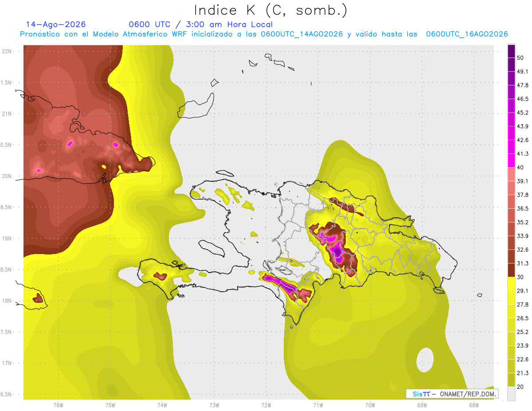
Task: Click the date label "14-Ago-2026"
Action: (x=56, y=24)
